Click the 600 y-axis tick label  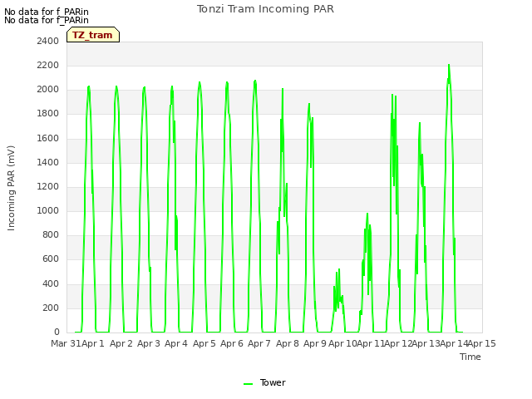51,259
